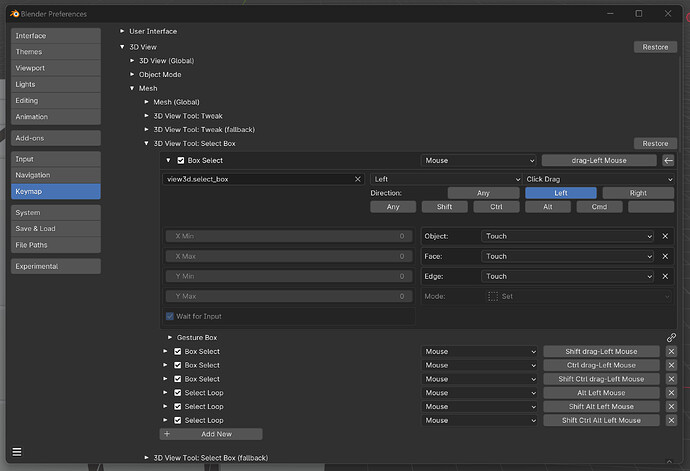This screenshot has width=690, height=471.
Task: Remove the Shift drag-Left Mouse keymap entry
Action: click(x=671, y=351)
